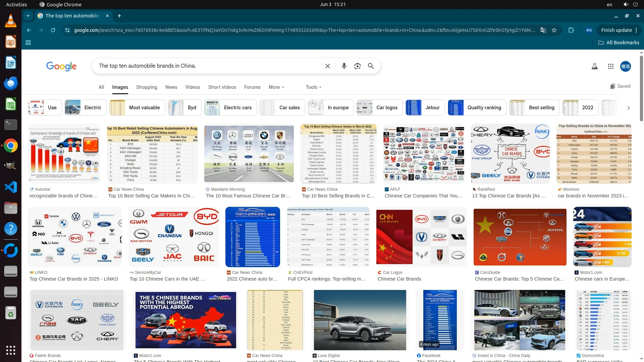Bookmark this page with star icon

click(554, 30)
